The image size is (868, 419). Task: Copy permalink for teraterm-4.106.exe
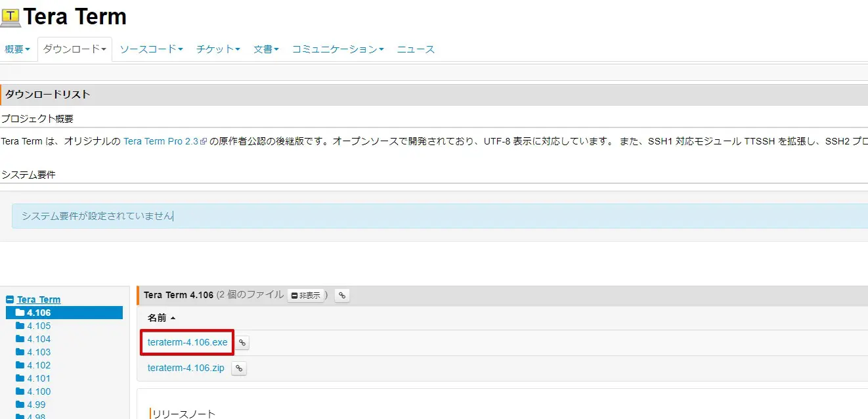coord(242,343)
